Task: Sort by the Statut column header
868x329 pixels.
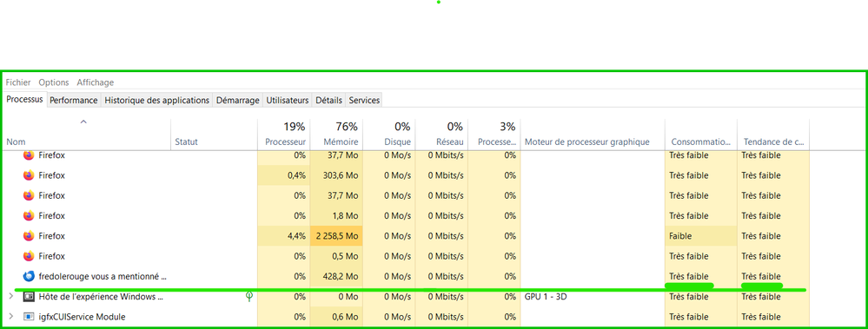Action: click(x=215, y=135)
